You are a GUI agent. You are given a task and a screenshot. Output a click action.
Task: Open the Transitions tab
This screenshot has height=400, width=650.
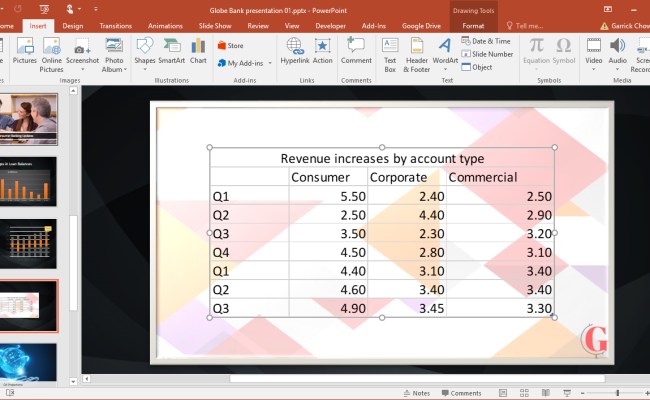click(115, 26)
